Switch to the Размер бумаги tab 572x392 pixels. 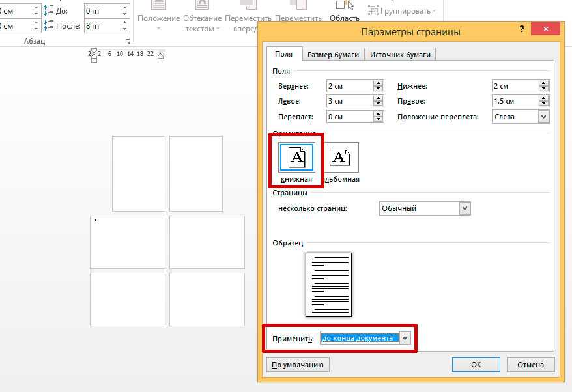333,55
